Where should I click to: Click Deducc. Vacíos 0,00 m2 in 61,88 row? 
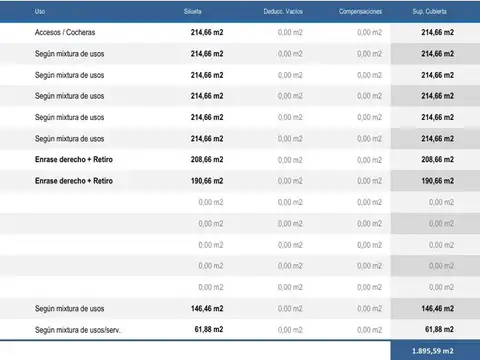click(x=290, y=330)
